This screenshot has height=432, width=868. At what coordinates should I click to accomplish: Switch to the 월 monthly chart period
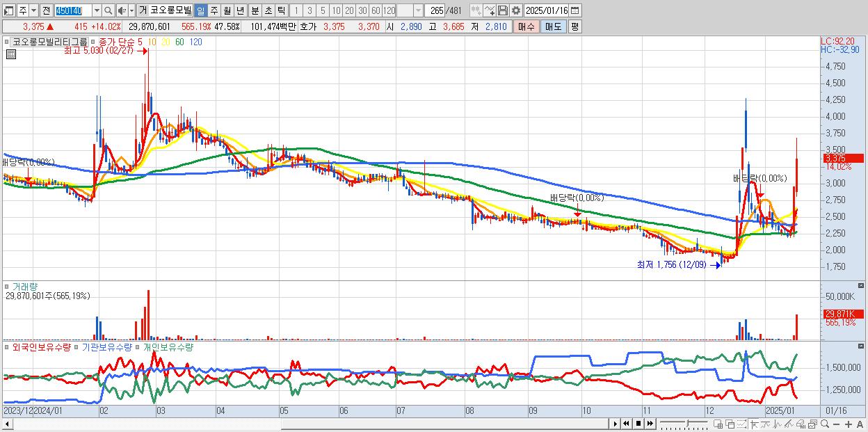pos(227,10)
